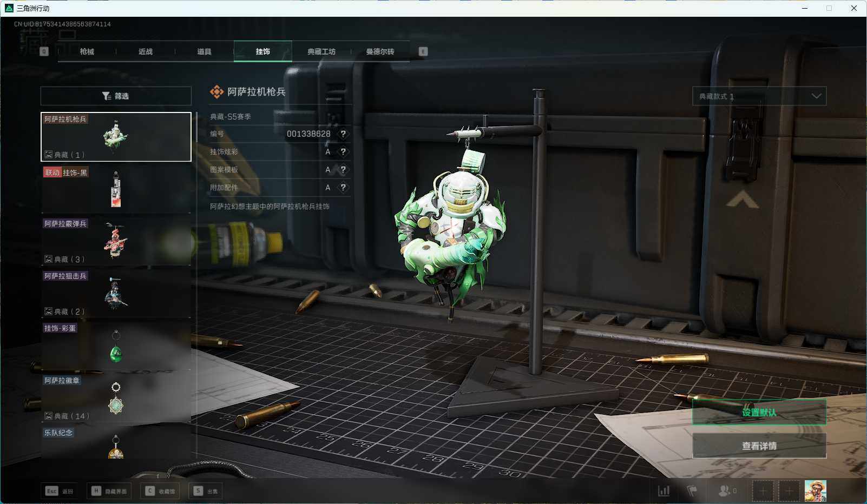The width and height of the screenshot is (867, 504).
Task: Click the diamond icon beside 阿萨拉机枪兵 title
Action: tap(216, 92)
